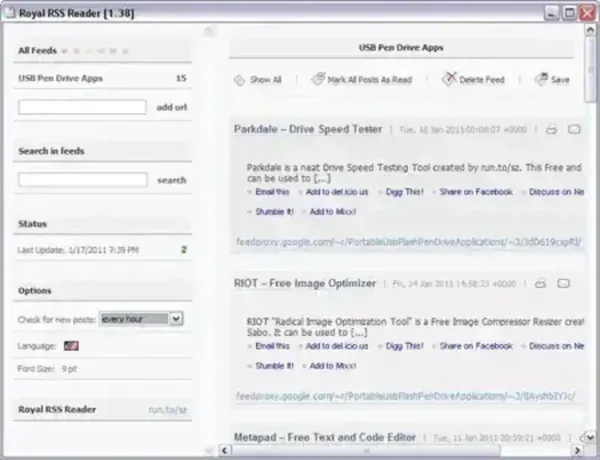Click Email this under RIOT post
The width and height of the screenshot is (600, 460).
pyautogui.click(x=272, y=346)
